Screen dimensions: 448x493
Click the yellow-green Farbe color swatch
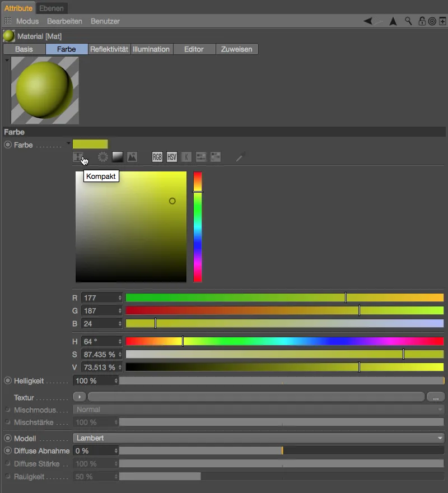click(90, 144)
